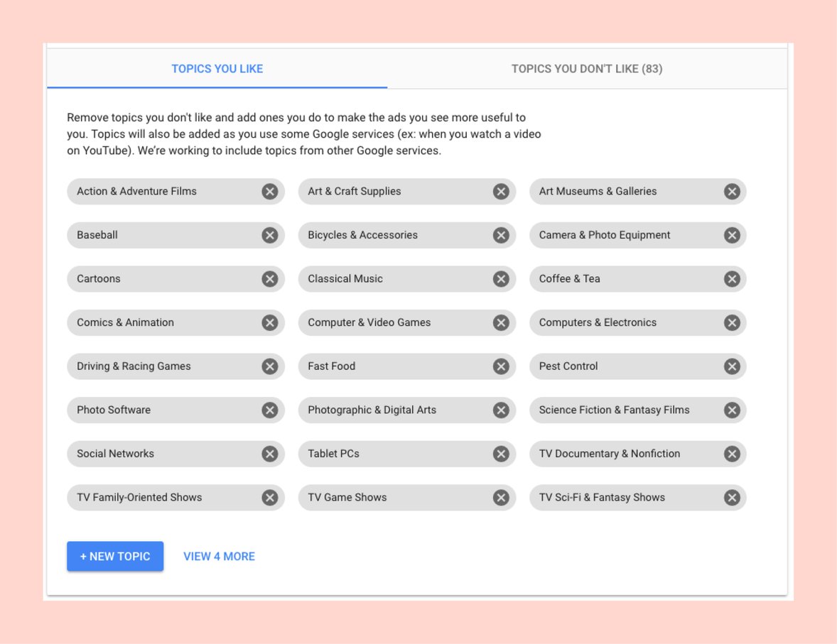The height and width of the screenshot is (644, 837).
Task: Remove the Fast Food topic
Action: point(501,366)
